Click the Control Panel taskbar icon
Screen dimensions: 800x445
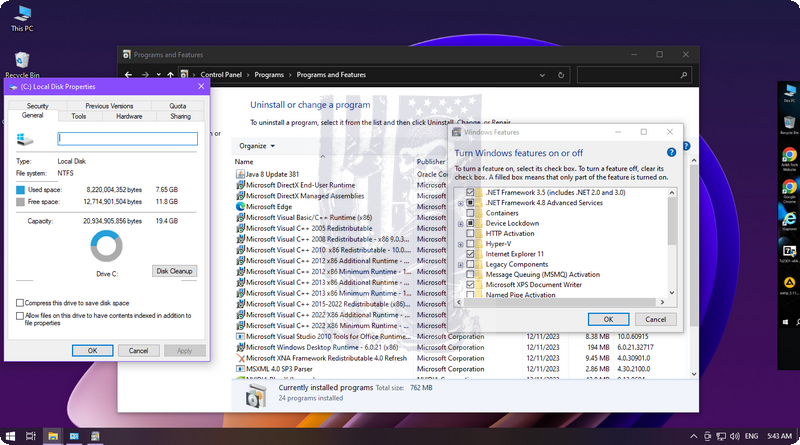tap(74, 436)
